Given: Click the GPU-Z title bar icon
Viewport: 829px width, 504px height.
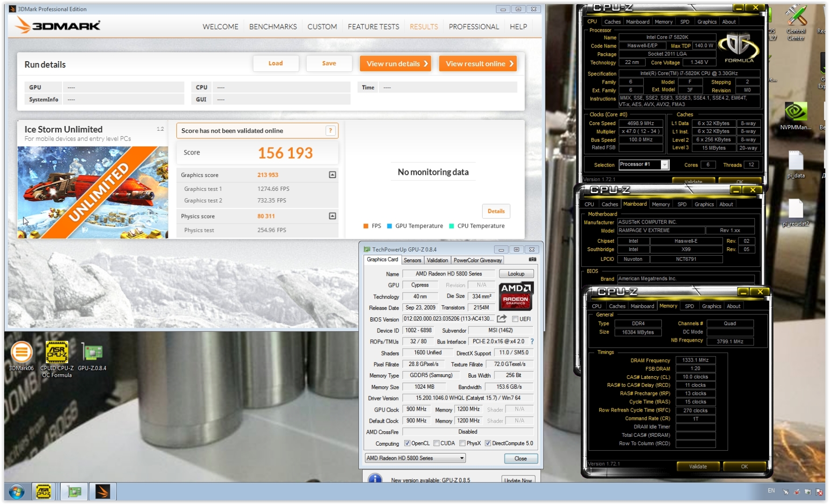Looking at the screenshot, I should (x=367, y=250).
